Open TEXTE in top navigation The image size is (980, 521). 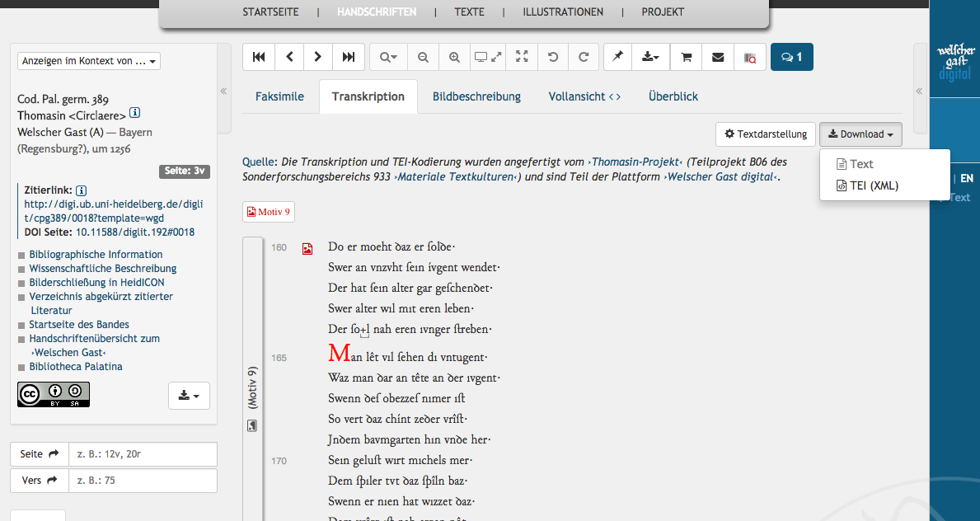pyautogui.click(x=469, y=12)
